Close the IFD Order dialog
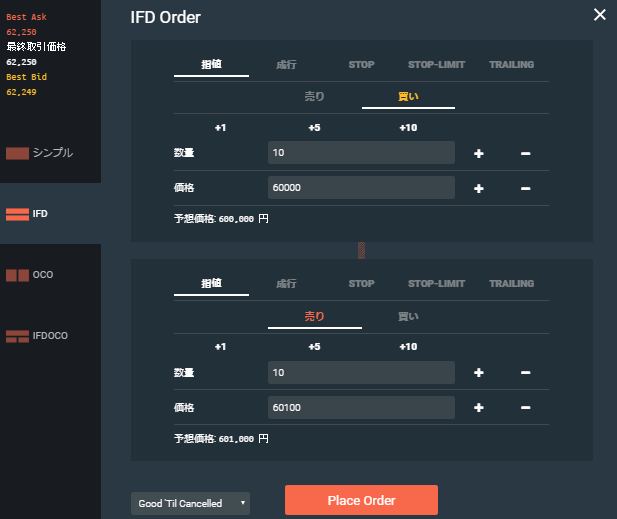The height and width of the screenshot is (519, 617). 599,15
